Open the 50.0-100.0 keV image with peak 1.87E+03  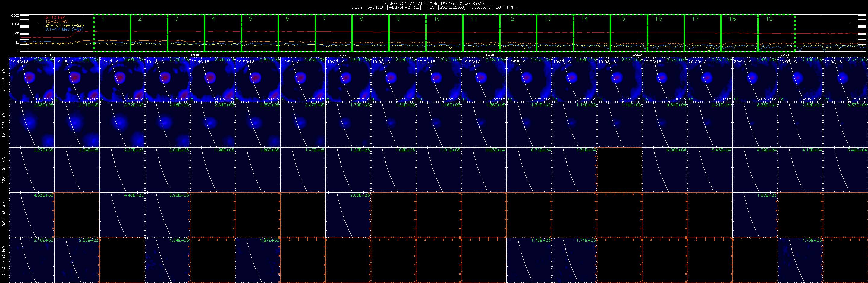coord(258,260)
